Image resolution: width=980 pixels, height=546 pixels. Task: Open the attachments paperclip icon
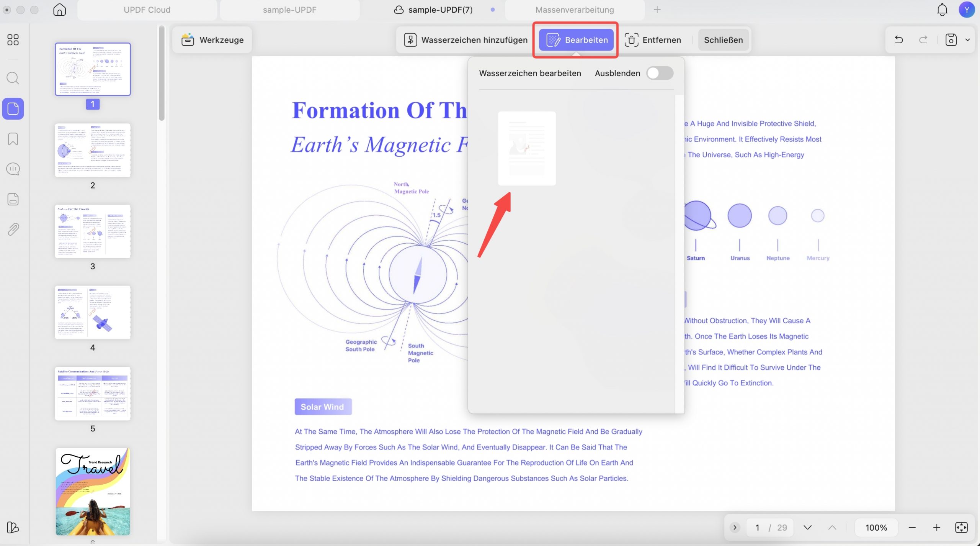coord(13,230)
